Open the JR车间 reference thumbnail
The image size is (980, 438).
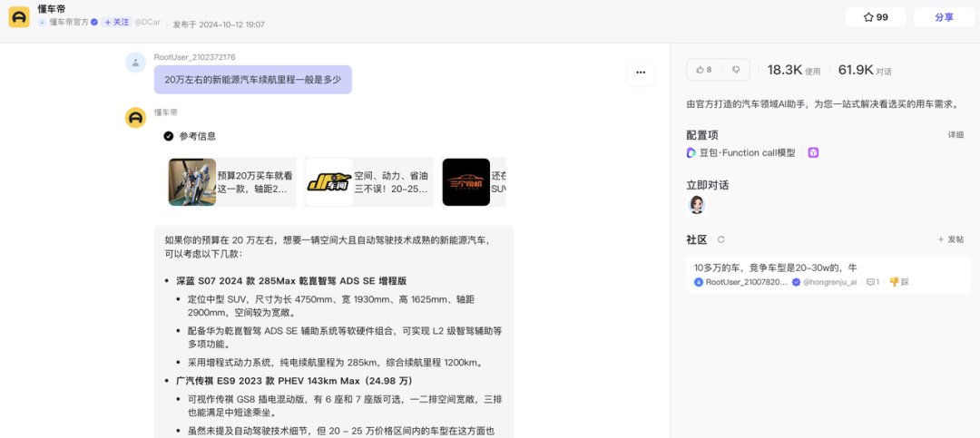328,182
